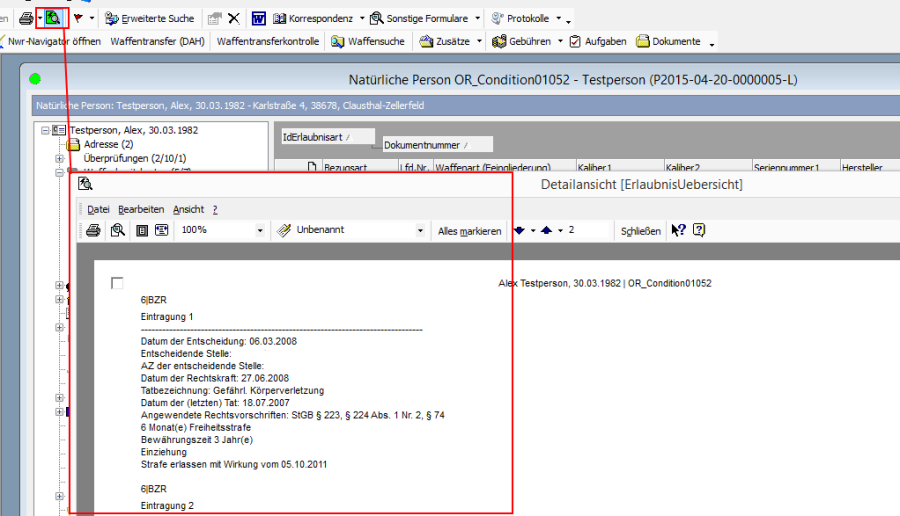
Task: Click print preview icon in Detailansicht toolbar
Action: pos(117,230)
